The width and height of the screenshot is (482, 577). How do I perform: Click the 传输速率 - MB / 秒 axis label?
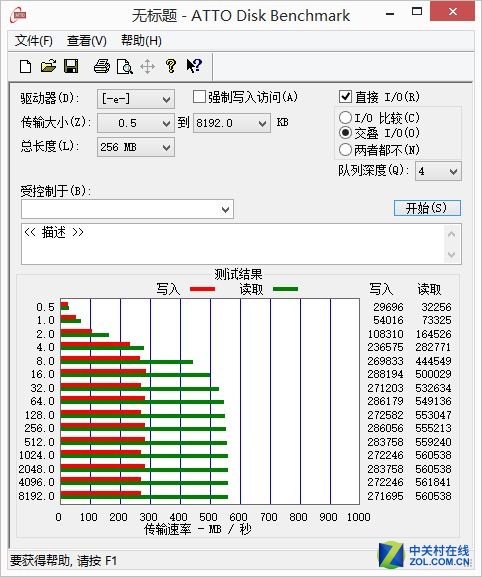pyautogui.click(x=198, y=529)
